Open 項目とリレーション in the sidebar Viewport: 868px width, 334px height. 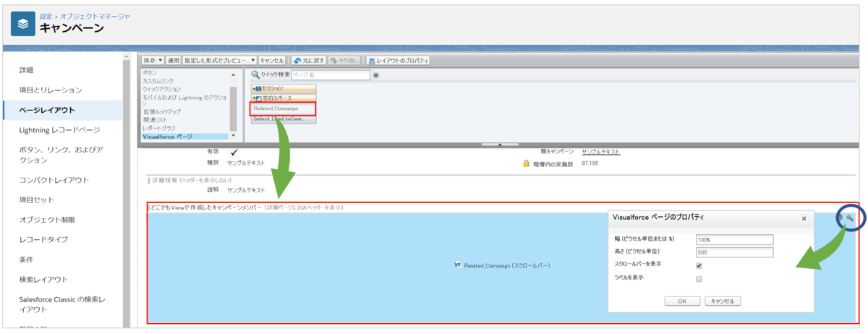[x=51, y=90]
